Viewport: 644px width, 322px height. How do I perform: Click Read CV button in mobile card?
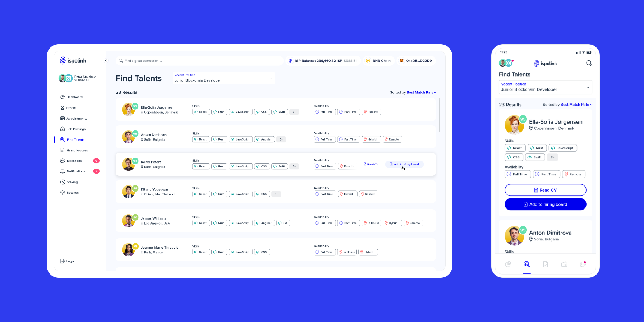(545, 190)
